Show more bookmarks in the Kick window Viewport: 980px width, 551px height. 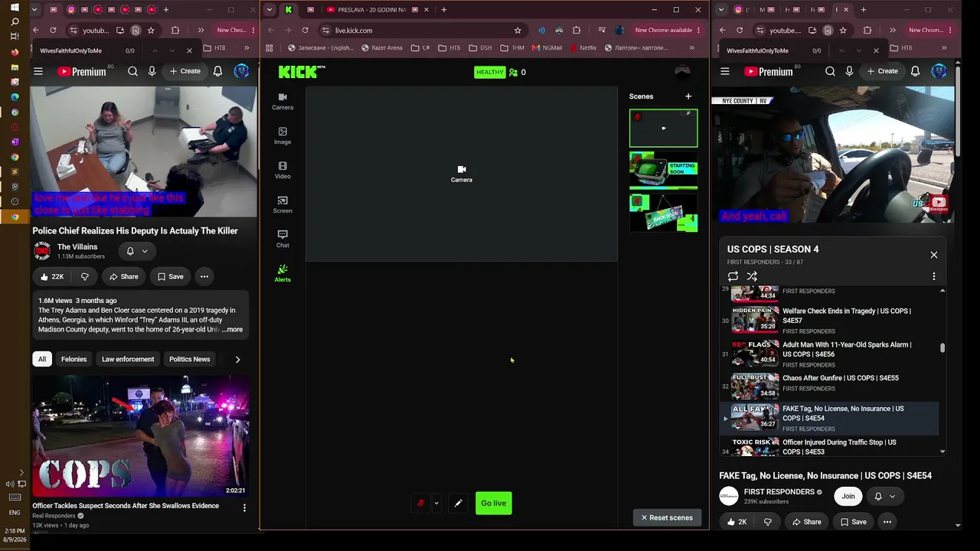(x=692, y=47)
